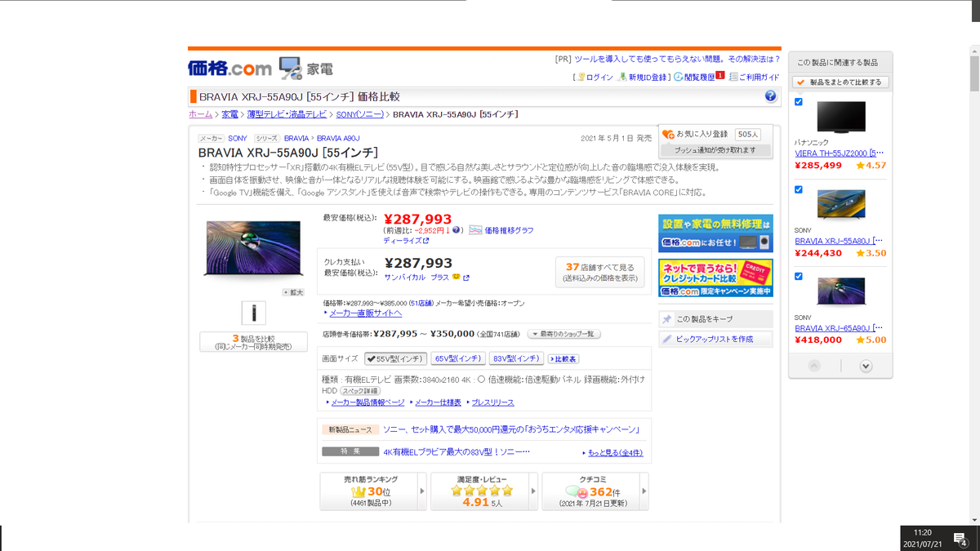Open メーカー製品情報ページ link
Image resolution: width=980 pixels, height=551 pixels.
tap(367, 402)
